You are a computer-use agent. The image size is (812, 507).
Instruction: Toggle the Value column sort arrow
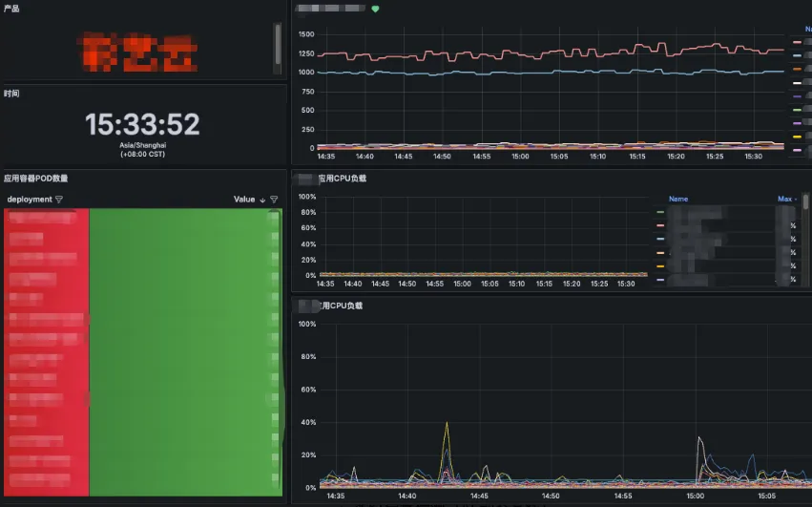pos(262,201)
